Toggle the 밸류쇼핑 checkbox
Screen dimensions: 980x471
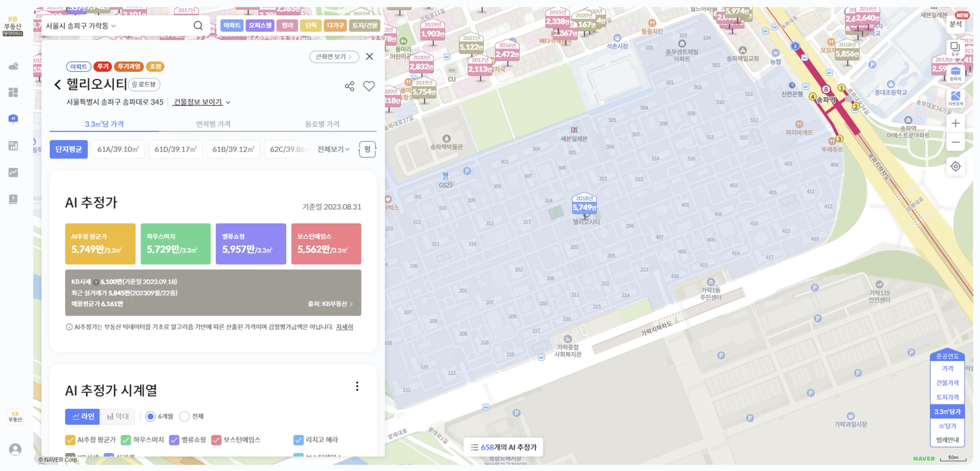[x=174, y=440]
